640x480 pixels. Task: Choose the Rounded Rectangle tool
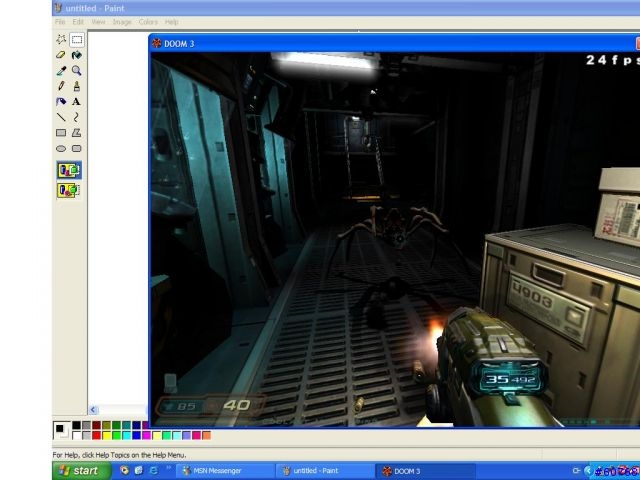tap(76, 149)
